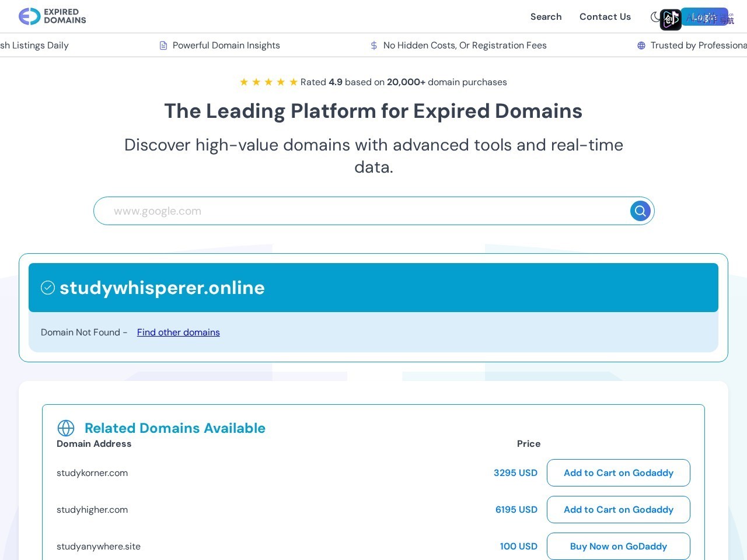The height and width of the screenshot is (560, 747).
Task: Click the studywhisperer.online heading
Action: [162, 288]
